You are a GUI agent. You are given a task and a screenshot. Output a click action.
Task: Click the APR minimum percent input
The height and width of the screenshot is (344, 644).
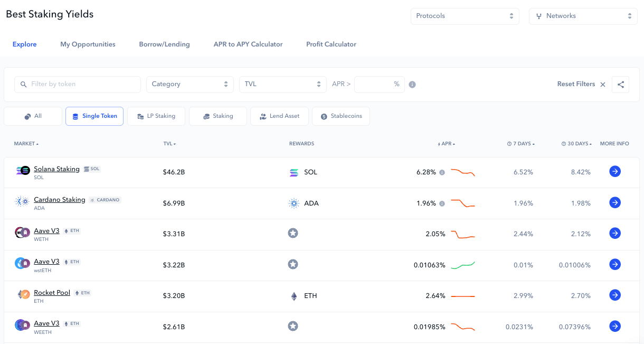tap(379, 85)
